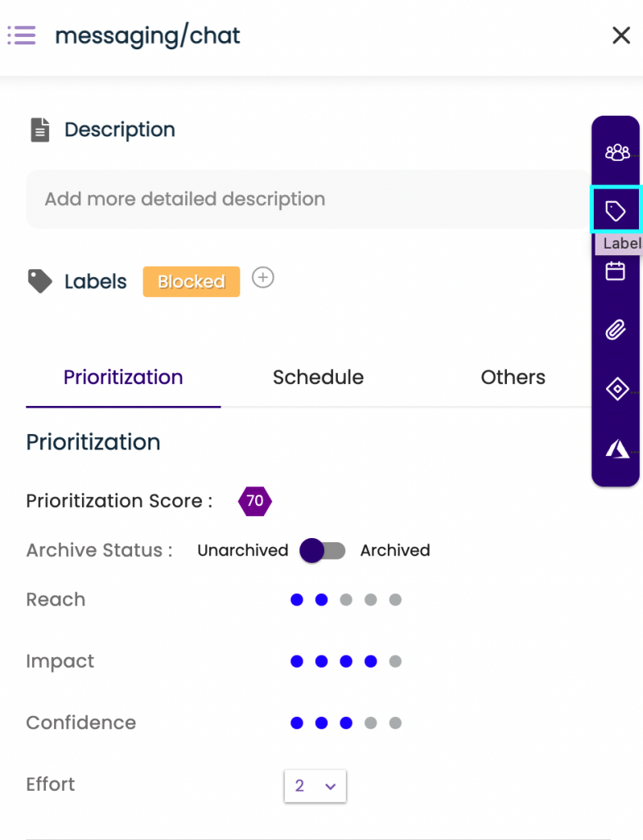Set Impact to the fifth dot
643x840 pixels.
(x=395, y=661)
